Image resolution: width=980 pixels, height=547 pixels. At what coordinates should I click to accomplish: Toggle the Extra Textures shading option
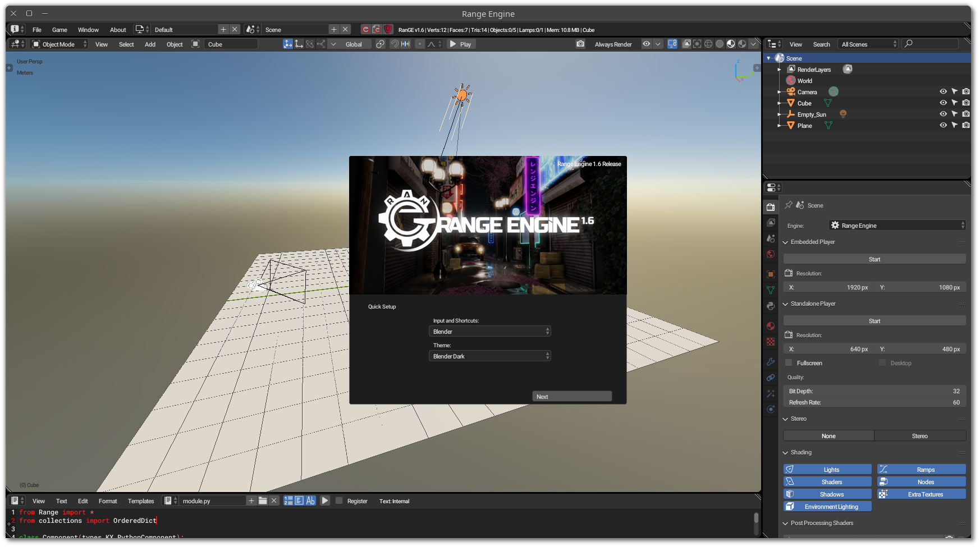(x=922, y=494)
